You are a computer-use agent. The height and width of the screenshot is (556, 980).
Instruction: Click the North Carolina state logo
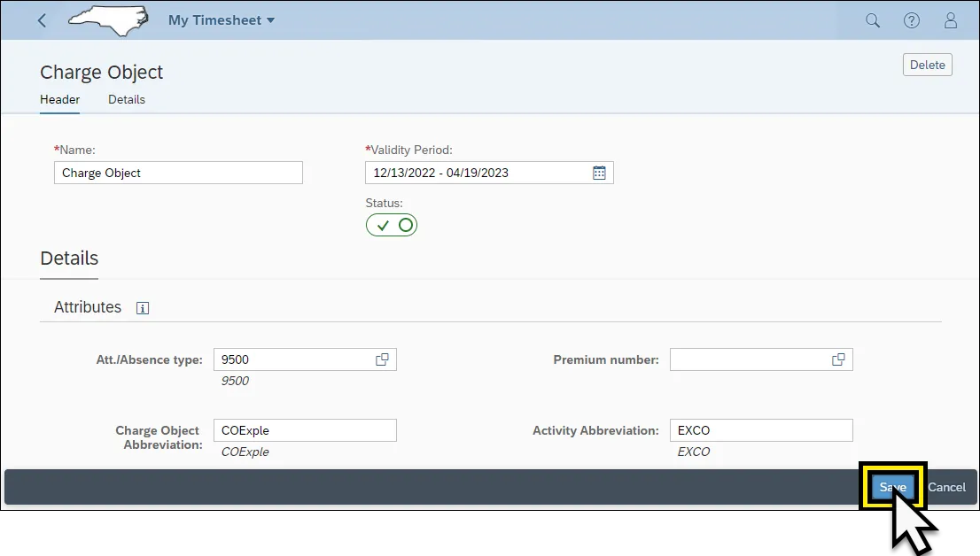(109, 20)
